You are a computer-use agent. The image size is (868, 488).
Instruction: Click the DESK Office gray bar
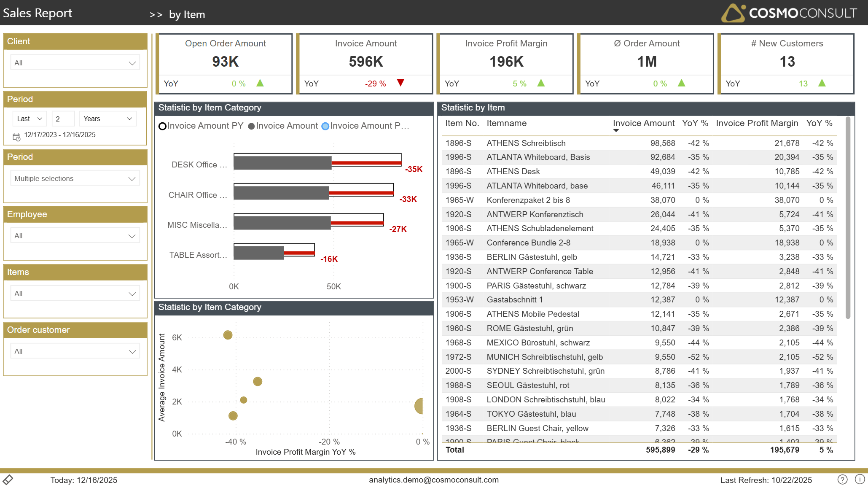(282, 163)
